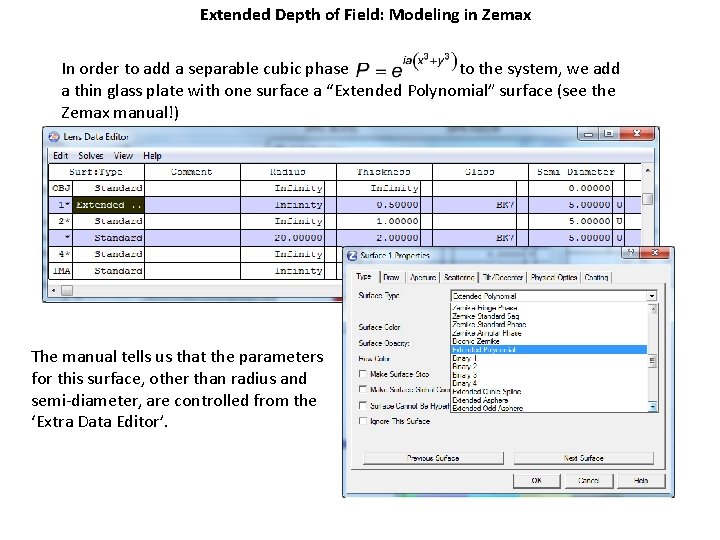The image size is (720, 540).
Task: Open the View menu in Lens Data Editor
Action: coord(123,156)
